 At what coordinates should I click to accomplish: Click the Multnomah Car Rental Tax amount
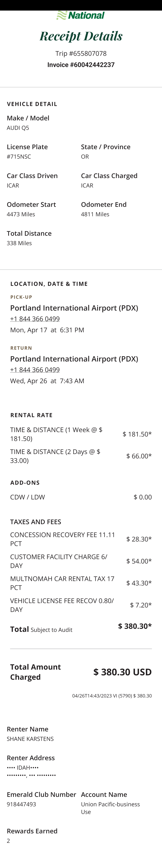[139, 583]
